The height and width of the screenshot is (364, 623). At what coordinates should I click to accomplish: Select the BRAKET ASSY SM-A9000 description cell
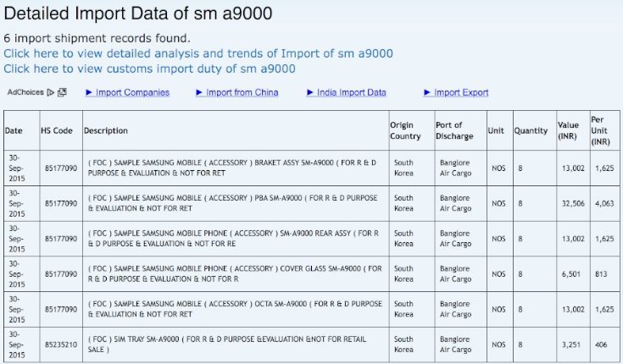click(x=236, y=168)
